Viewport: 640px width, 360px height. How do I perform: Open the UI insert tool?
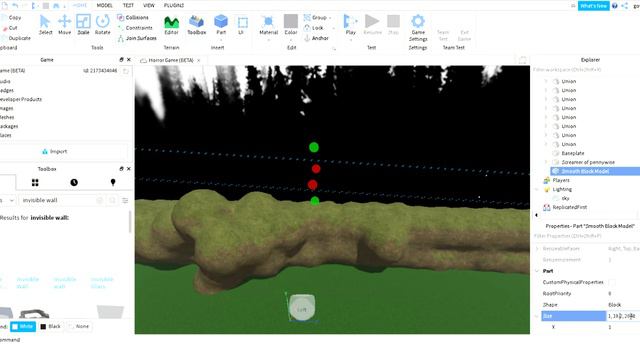click(x=242, y=25)
